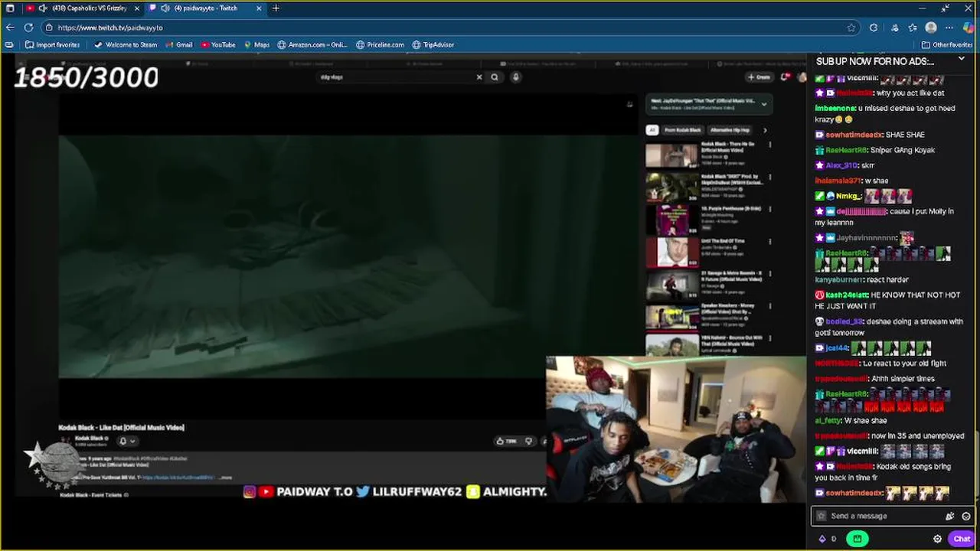This screenshot has height=551, width=980.
Task: Open subscribe notification bell dropdown
Action: pos(126,441)
